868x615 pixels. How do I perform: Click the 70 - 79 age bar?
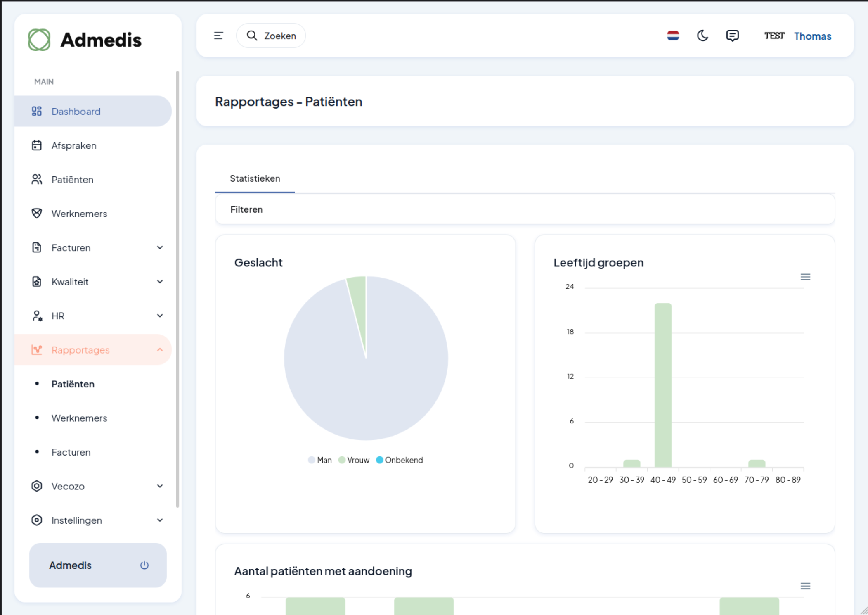tap(757, 463)
